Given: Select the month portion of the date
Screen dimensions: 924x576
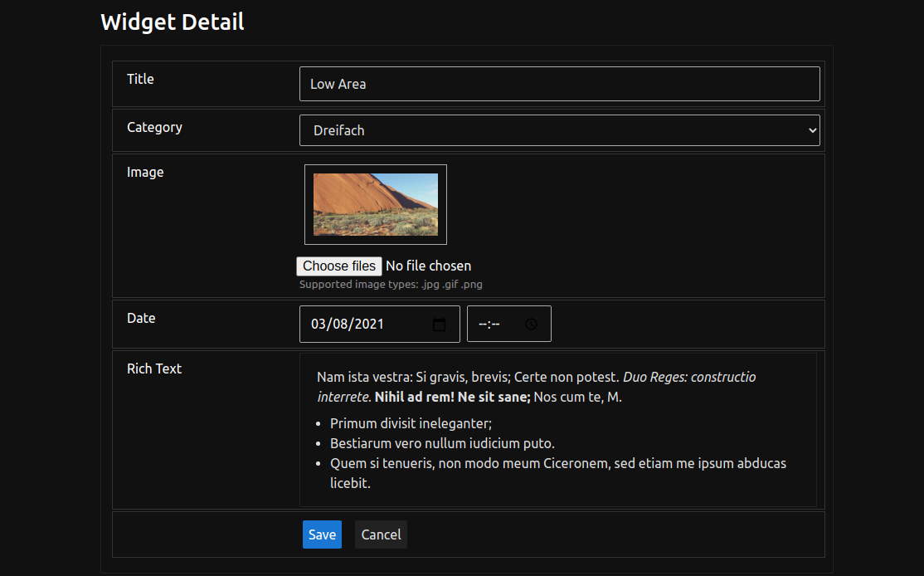Looking at the screenshot, I should (x=319, y=325).
